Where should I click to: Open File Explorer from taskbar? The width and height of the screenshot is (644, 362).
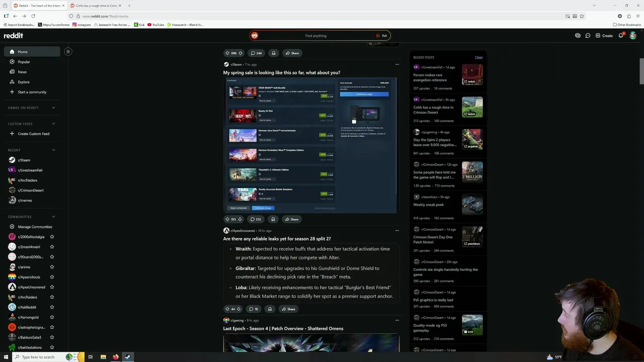coord(103,357)
